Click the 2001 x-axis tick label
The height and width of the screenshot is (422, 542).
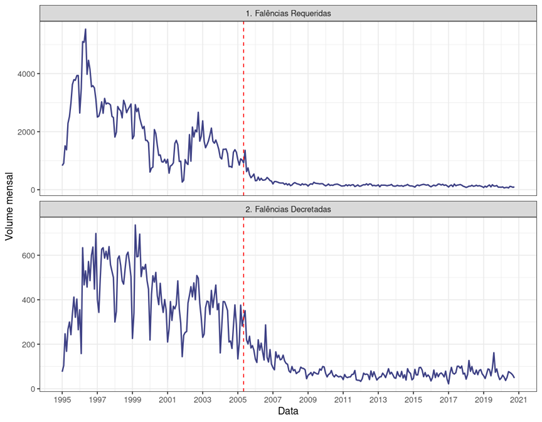(x=167, y=400)
